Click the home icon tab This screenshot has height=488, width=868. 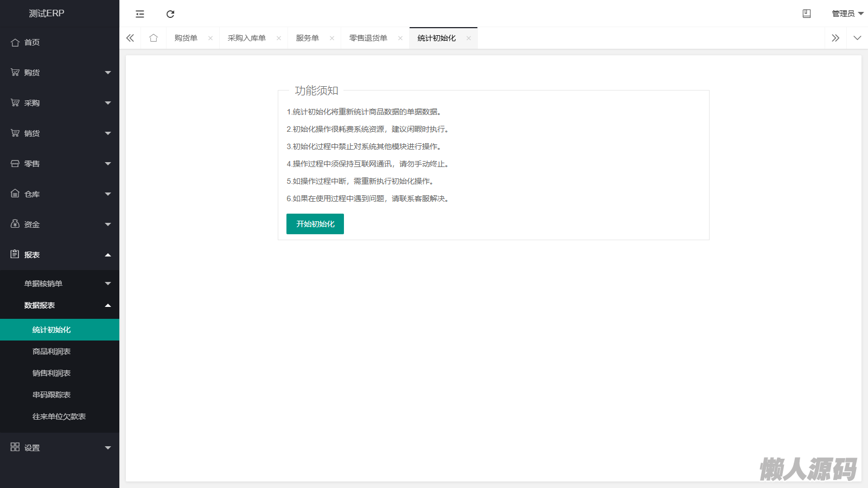pyautogui.click(x=154, y=38)
